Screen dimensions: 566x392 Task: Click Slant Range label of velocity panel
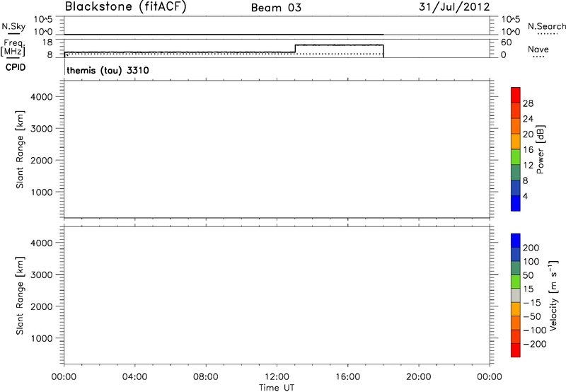pyautogui.click(x=20, y=296)
